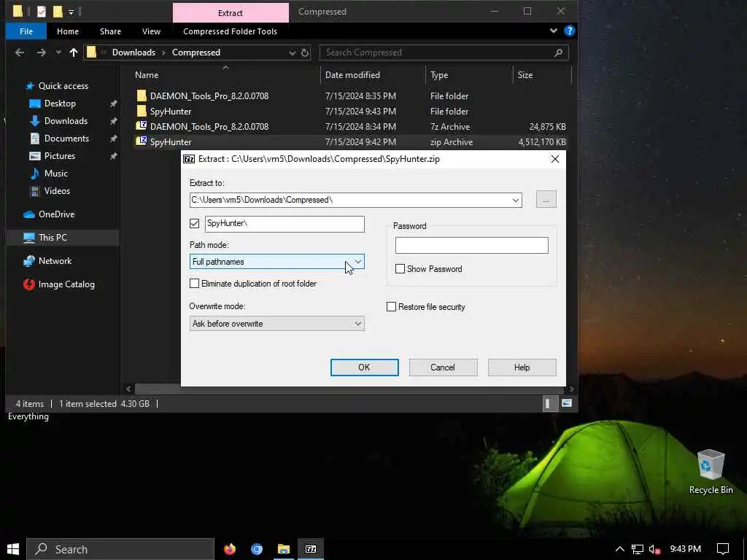Viewport: 747px width, 560px height.
Task: Click the search magnifier icon in Explorer
Action: [558, 52]
